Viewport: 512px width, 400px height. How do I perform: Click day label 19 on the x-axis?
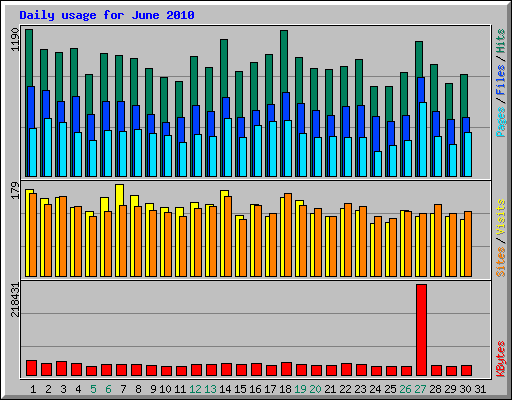(300, 389)
